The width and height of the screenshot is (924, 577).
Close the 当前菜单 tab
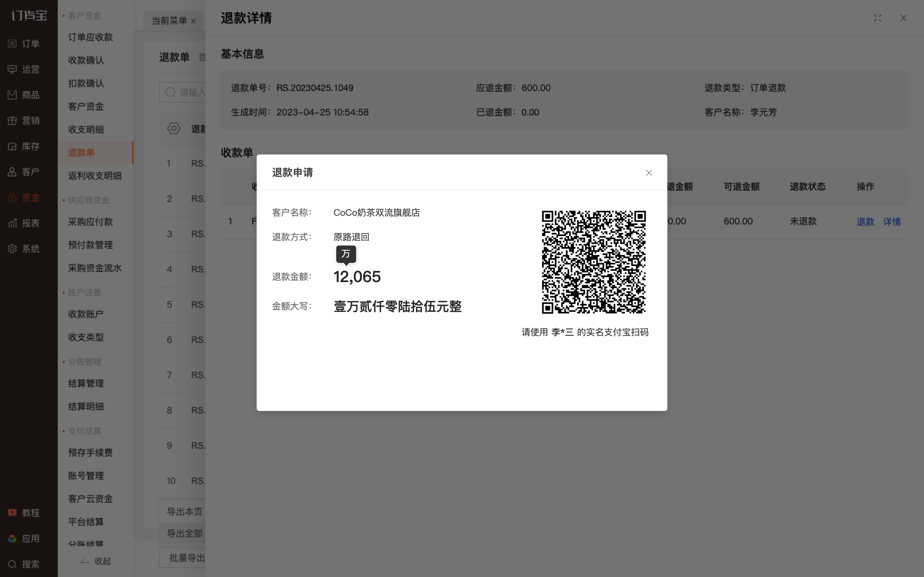pos(193,21)
